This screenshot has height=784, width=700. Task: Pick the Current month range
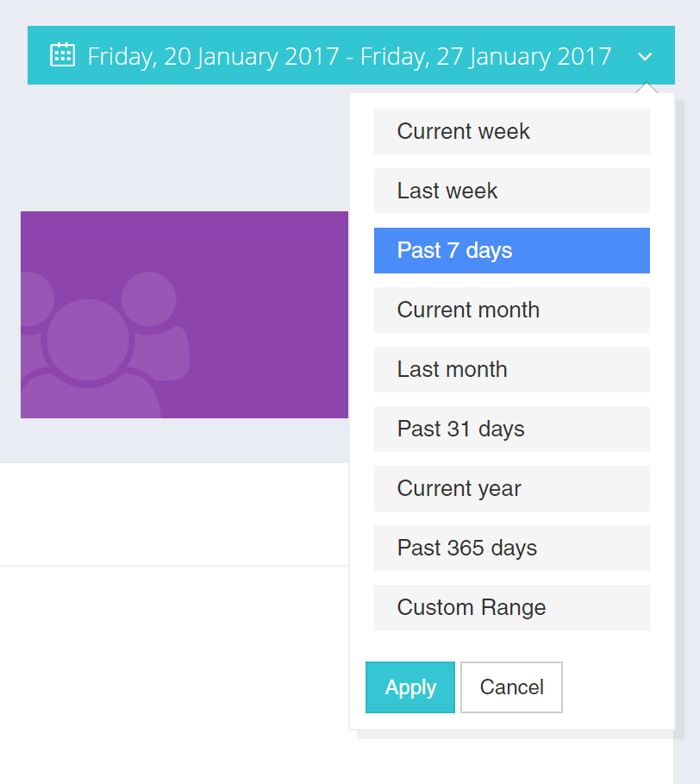[511, 310]
